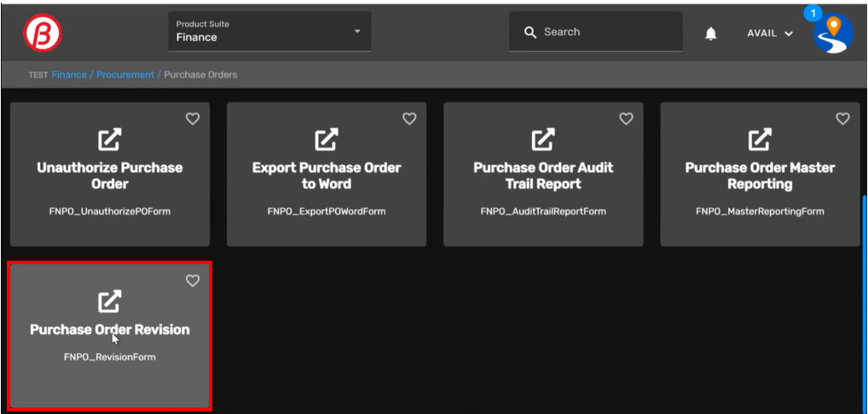Screen dimensions: 868x414
Task: Open the notifications bell
Action: pos(710,33)
